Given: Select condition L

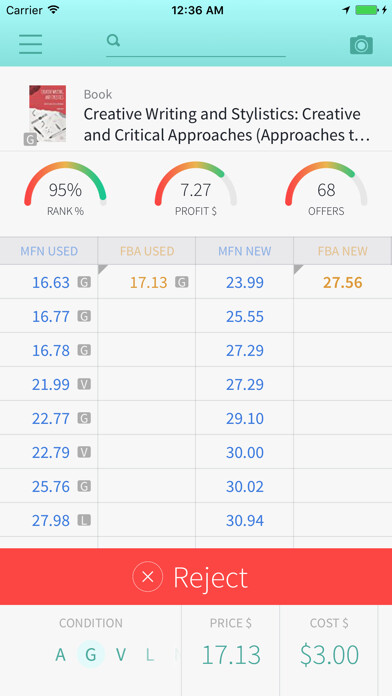Looking at the screenshot, I should pos(150,655).
